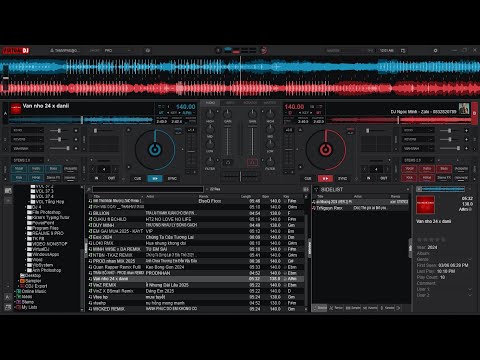
Task: Click the left channel GAIN knob
Action: pos(228,114)
